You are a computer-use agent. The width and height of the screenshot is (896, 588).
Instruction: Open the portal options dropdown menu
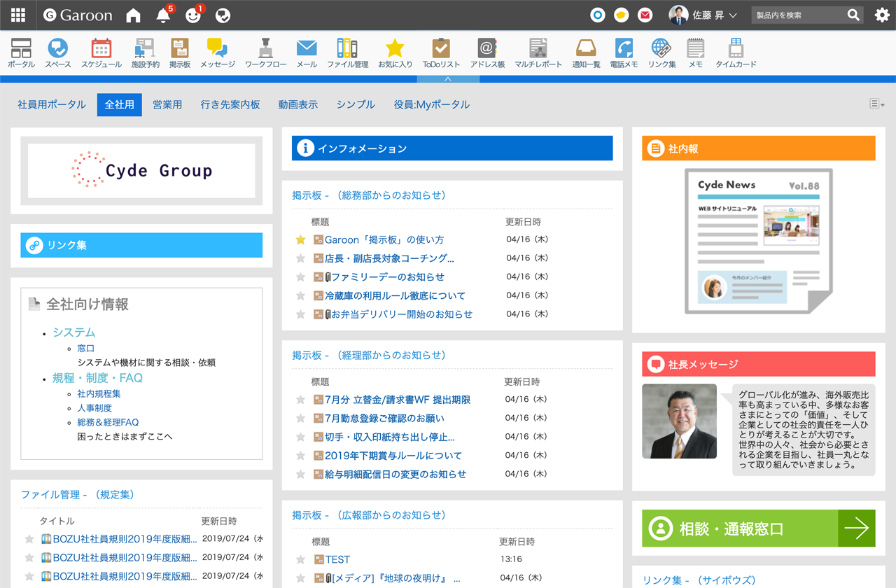[876, 104]
